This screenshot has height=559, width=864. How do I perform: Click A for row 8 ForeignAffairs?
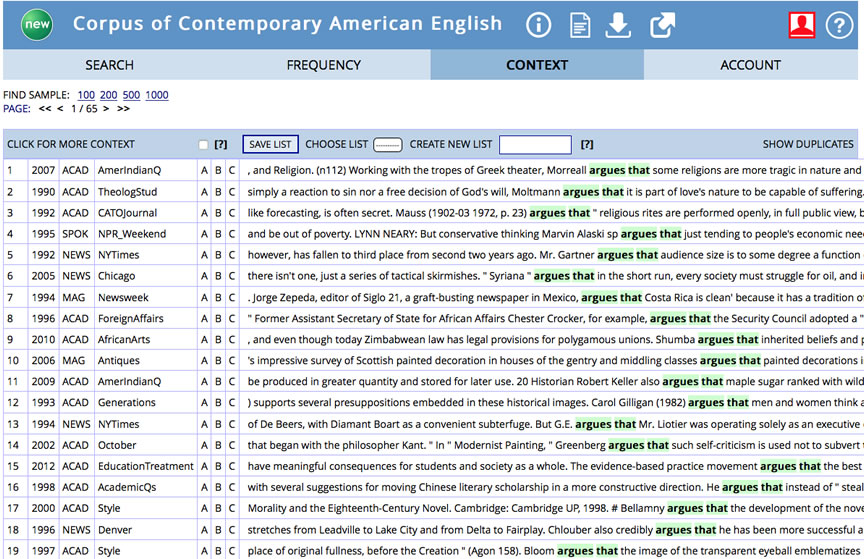pos(204,319)
